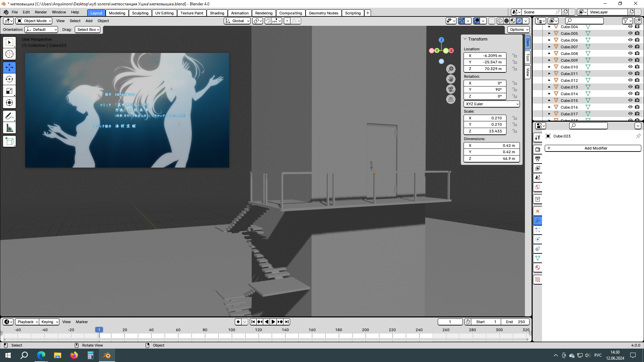Open Modifiers wrench tab in properties

click(x=538, y=221)
